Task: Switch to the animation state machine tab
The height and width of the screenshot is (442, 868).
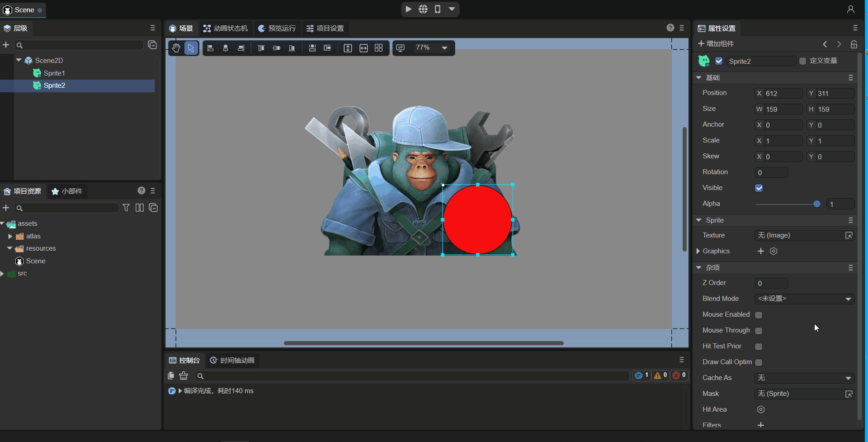Action: (226, 29)
